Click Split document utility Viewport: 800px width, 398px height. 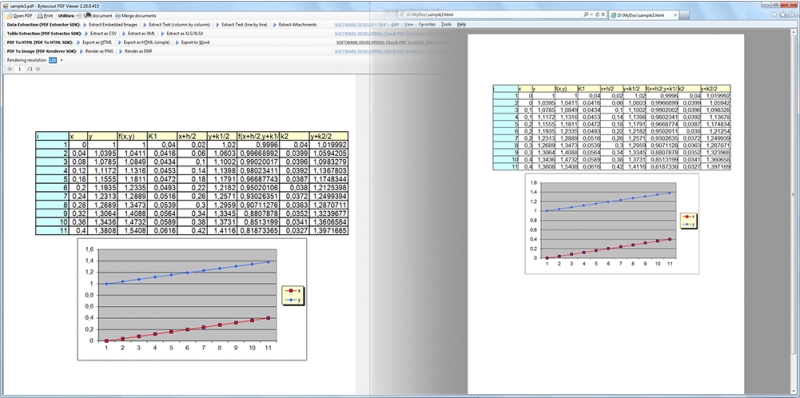click(94, 16)
